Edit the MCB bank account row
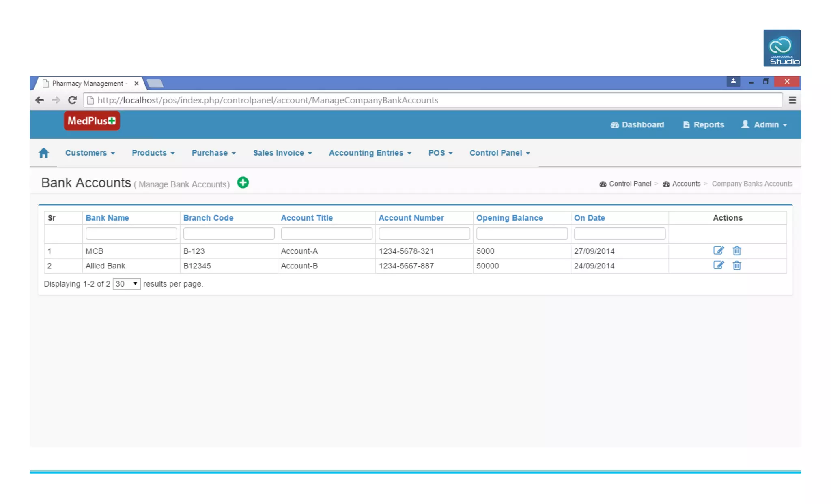Screen dimensions: 831x504 tap(718, 251)
